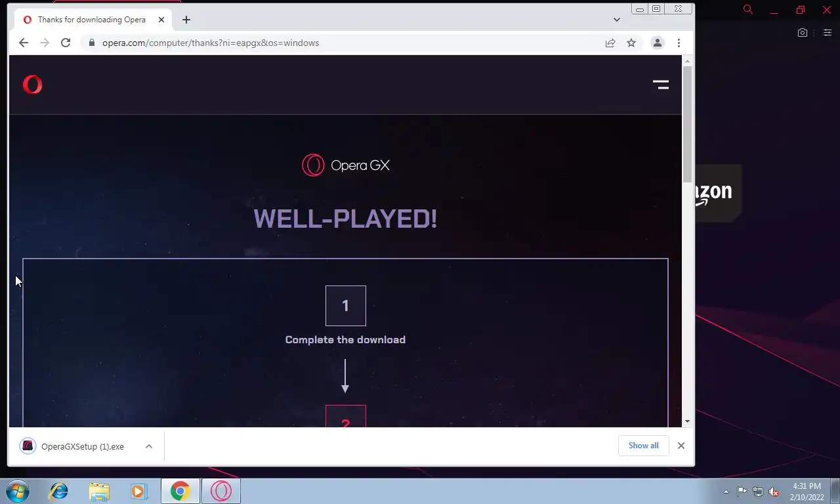
Task: Open a new tab with the plus button
Action: point(186,20)
